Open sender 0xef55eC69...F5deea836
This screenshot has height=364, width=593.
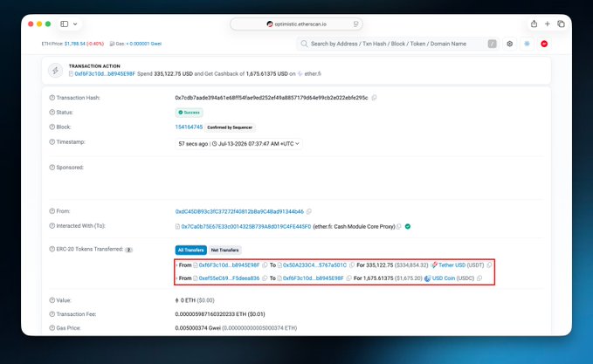click(229, 278)
